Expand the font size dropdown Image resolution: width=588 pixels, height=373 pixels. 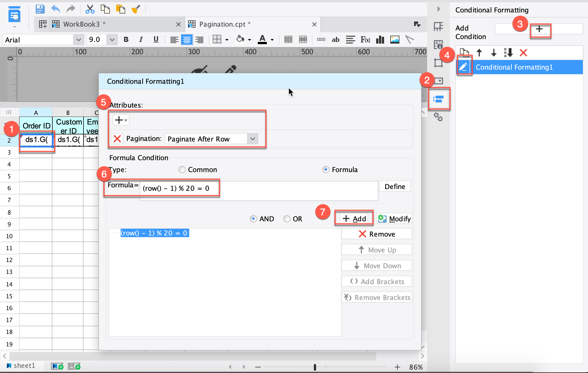(x=112, y=39)
